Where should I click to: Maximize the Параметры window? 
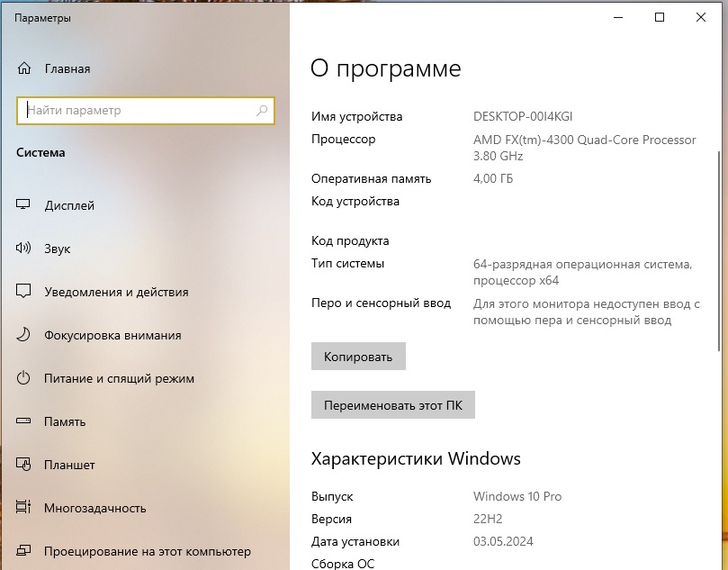tap(660, 18)
